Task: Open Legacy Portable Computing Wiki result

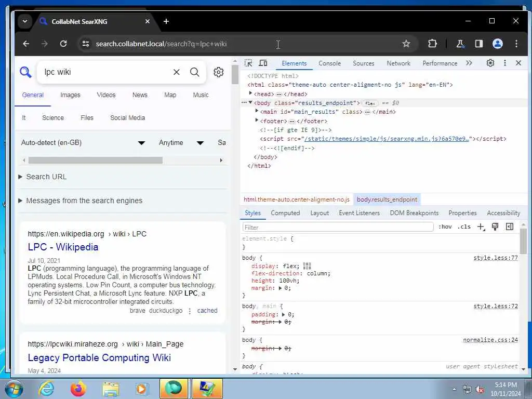Action: (x=99, y=357)
